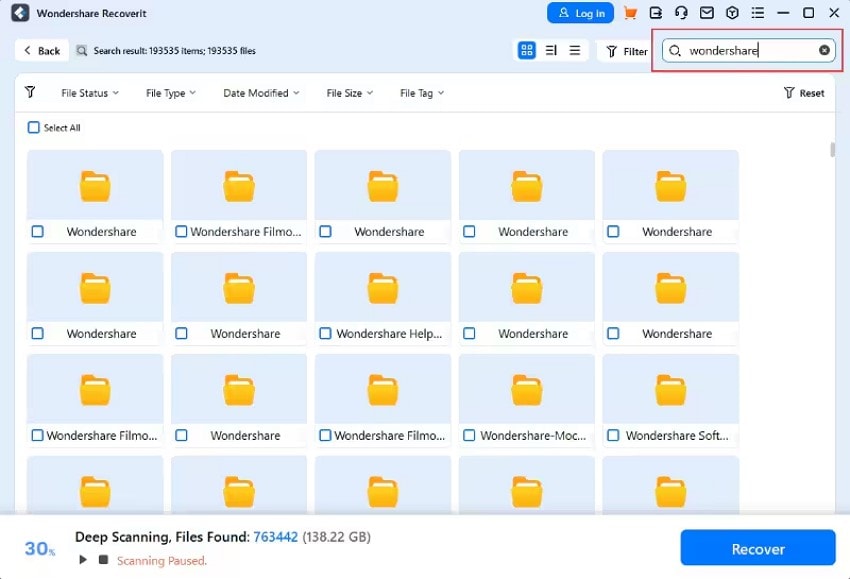
Task: Click the files found count 763442
Action: tap(275, 537)
